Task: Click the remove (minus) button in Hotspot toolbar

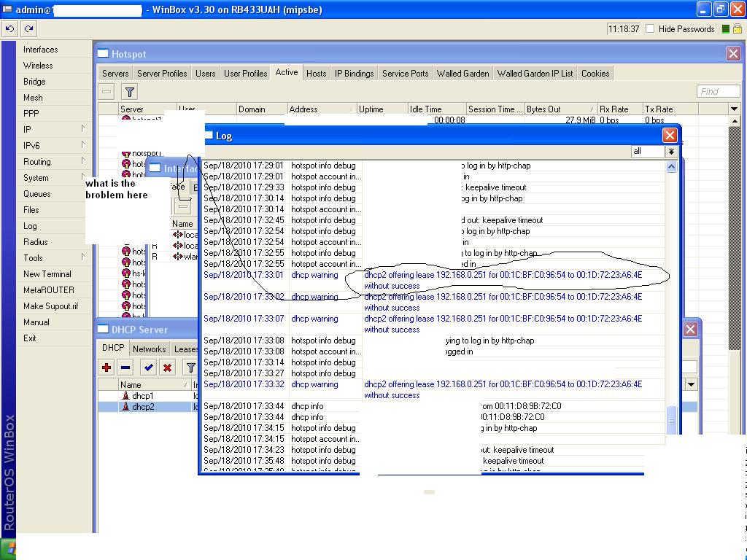Action: (x=107, y=91)
